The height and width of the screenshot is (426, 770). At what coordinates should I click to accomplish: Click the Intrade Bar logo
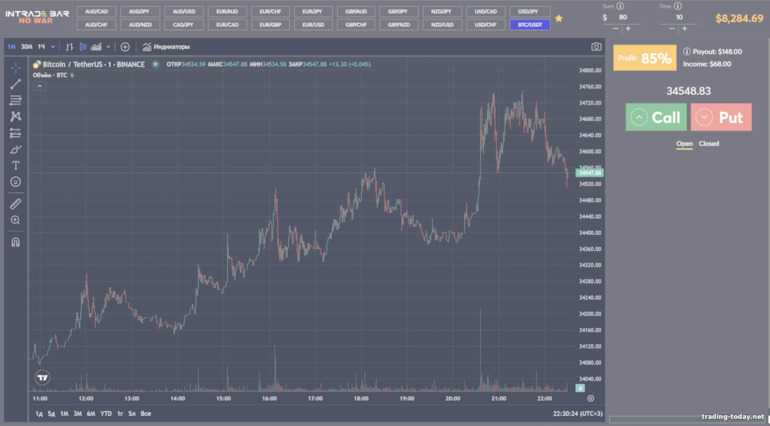[x=37, y=17]
